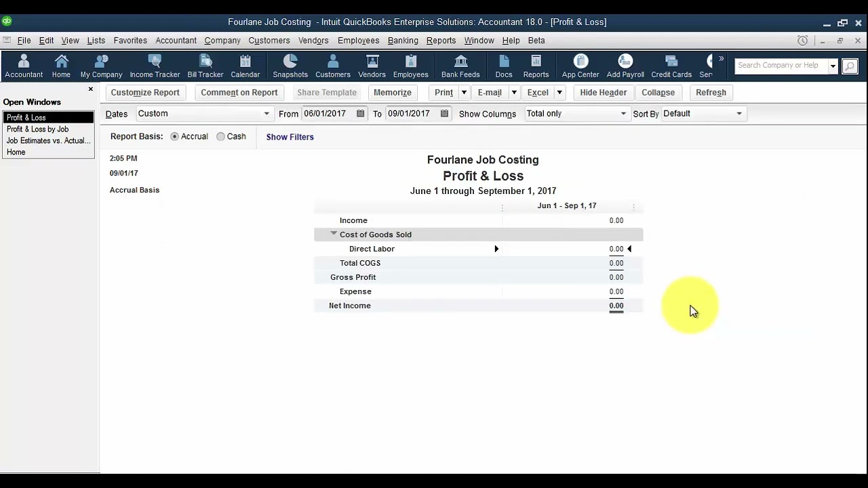Screen dimensions: 868x488
Task: Click Customize Report button
Action: point(145,92)
